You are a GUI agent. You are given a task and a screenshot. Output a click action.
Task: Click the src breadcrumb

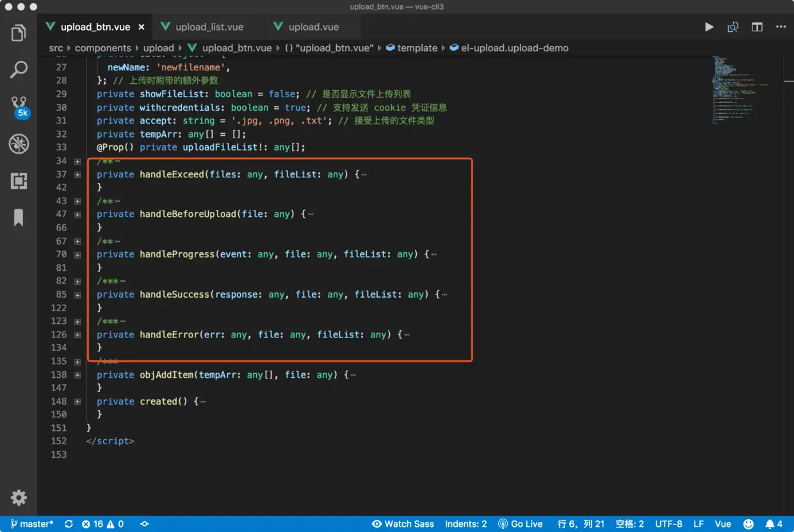(x=56, y=48)
